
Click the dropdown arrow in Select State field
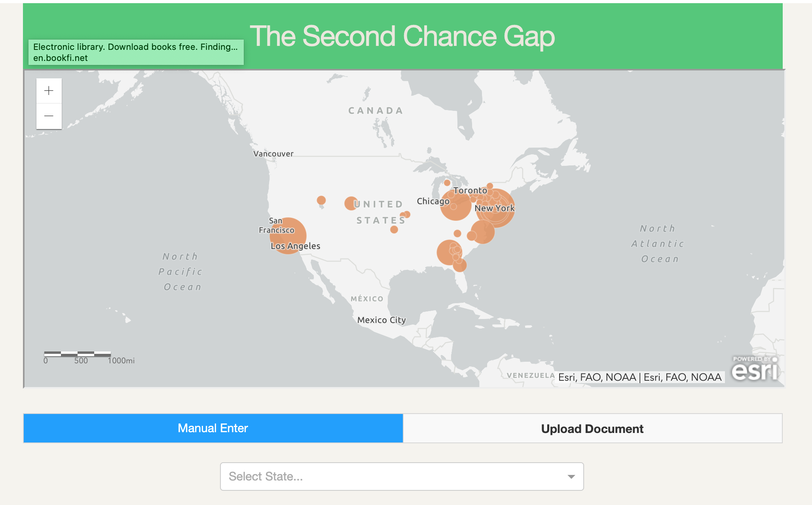coord(571,477)
